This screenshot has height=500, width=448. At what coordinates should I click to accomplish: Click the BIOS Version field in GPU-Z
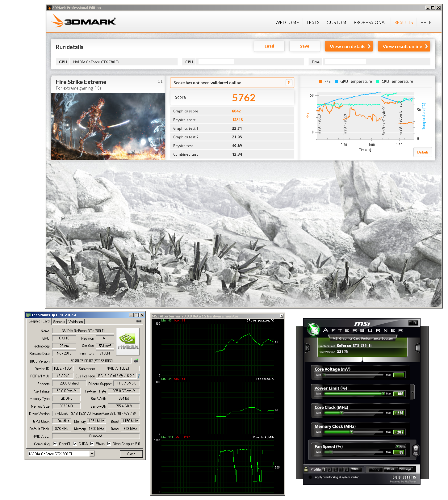point(92,361)
